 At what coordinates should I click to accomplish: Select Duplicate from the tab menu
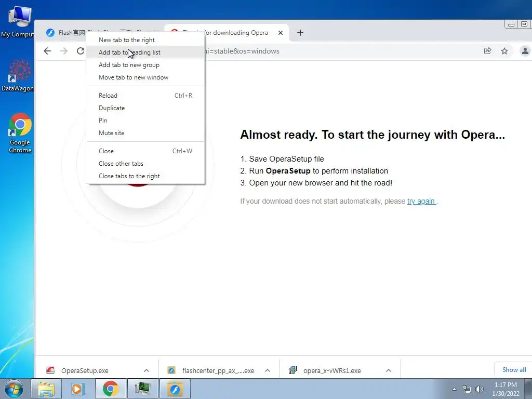(x=145, y=108)
